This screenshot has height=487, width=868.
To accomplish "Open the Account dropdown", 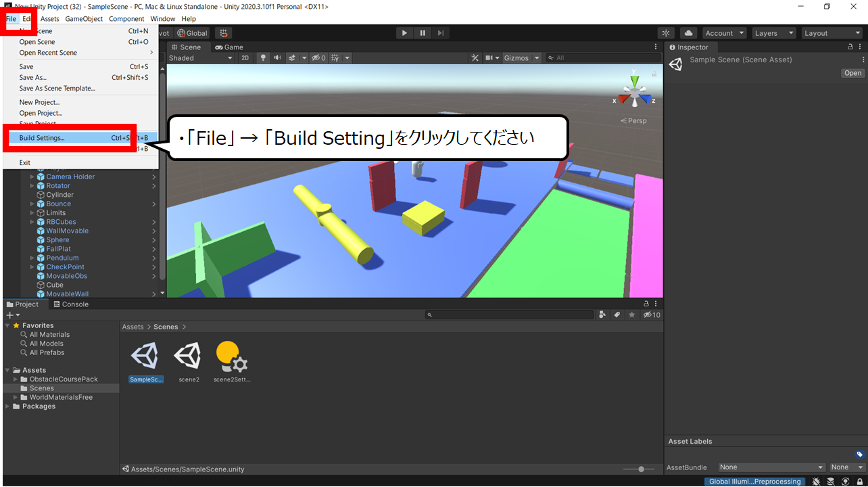I will (724, 33).
